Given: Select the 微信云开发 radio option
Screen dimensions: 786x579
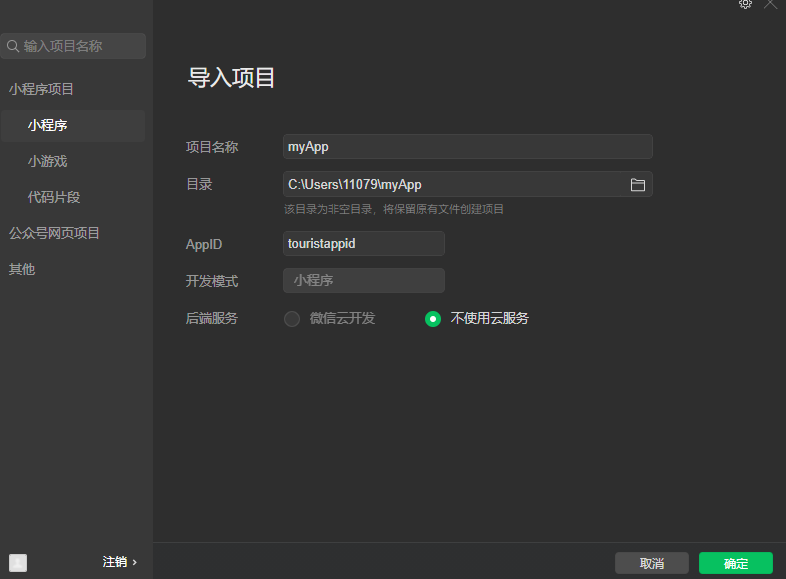Looking at the screenshot, I should pos(292,319).
